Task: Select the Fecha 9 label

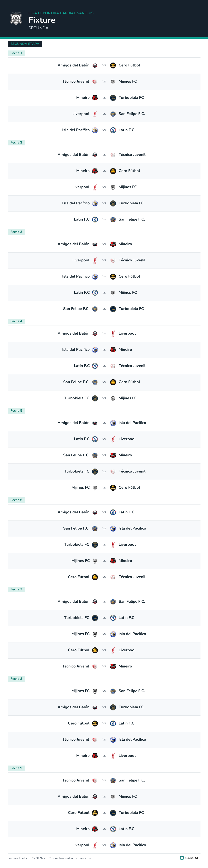Action: tap(16, 768)
